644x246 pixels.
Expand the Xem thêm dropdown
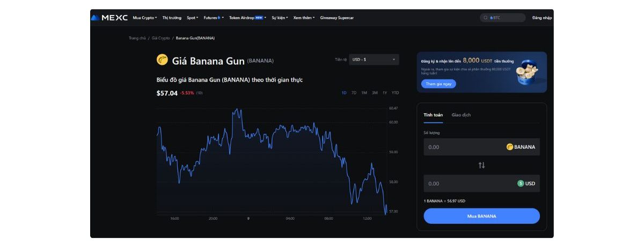(x=304, y=18)
